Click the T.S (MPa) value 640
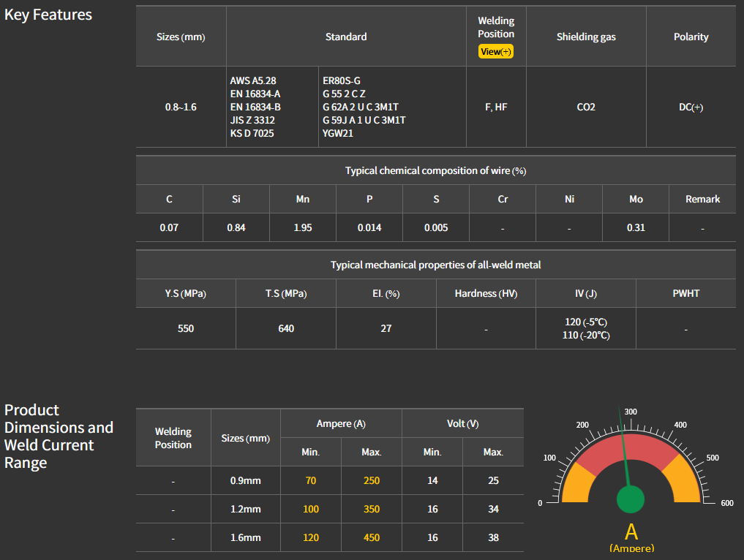744x560 pixels. pyautogui.click(x=286, y=328)
